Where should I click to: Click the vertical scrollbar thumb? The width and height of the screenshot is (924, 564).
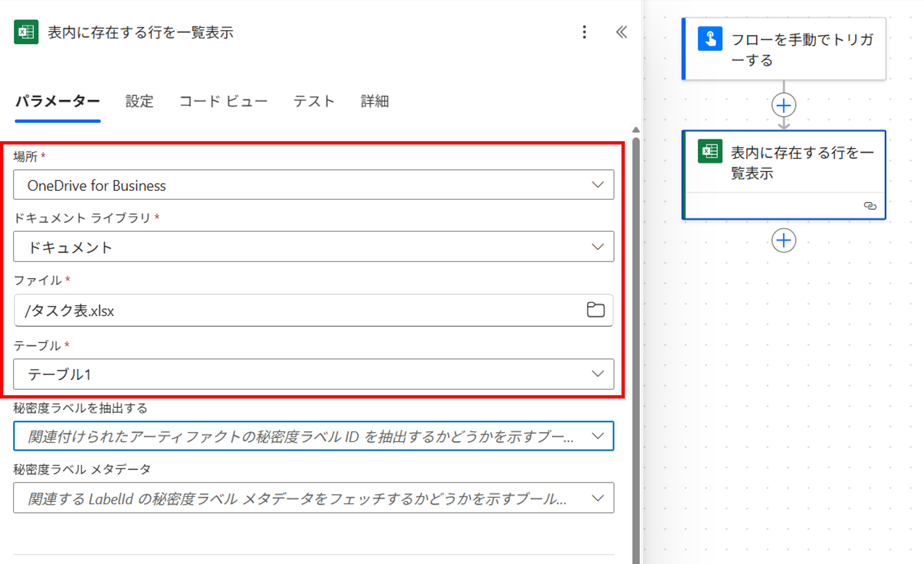coord(636,350)
